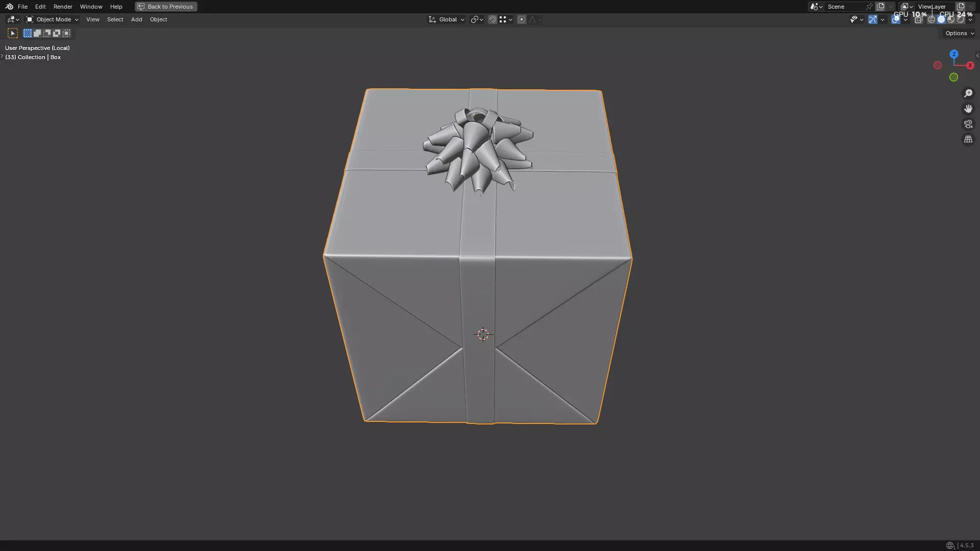This screenshot has height=551, width=980.
Task: Click the Back to Previous button
Action: tap(166, 7)
